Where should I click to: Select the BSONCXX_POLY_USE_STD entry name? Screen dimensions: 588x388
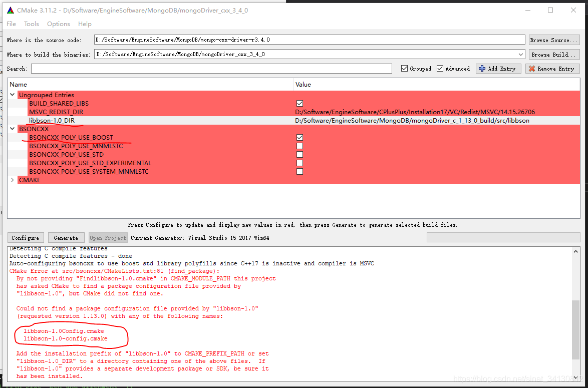point(67,155)
